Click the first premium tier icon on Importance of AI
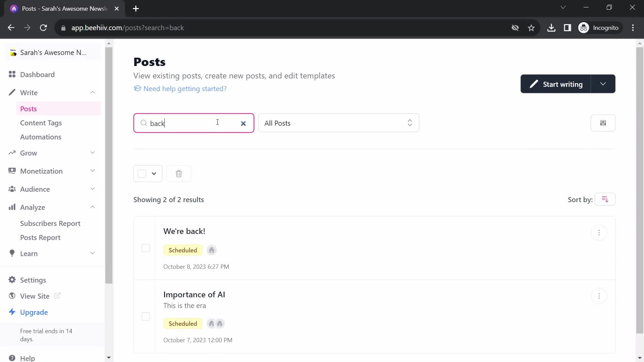Image resolution: width=644 pixels, height=362 pixels. (x=211, y=323)
